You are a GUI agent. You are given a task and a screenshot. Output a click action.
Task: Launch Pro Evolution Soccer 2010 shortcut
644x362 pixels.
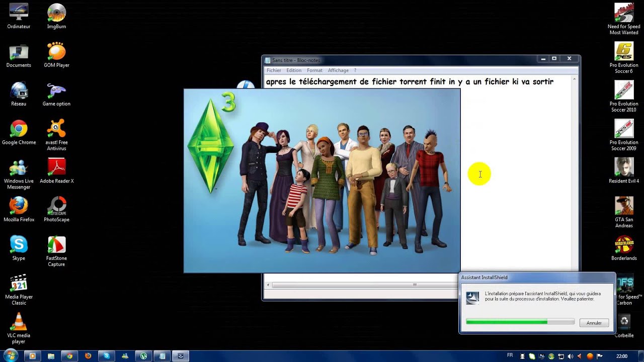624,97
